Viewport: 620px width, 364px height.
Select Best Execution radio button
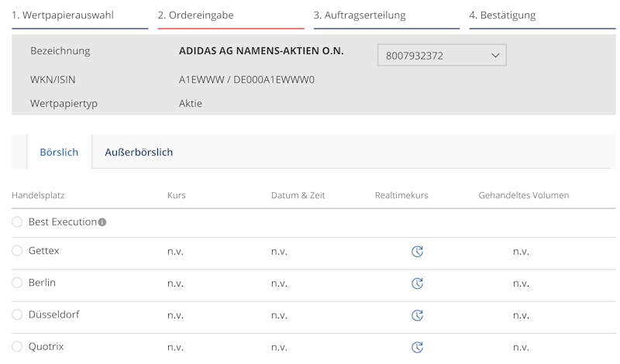coord(17,221)
